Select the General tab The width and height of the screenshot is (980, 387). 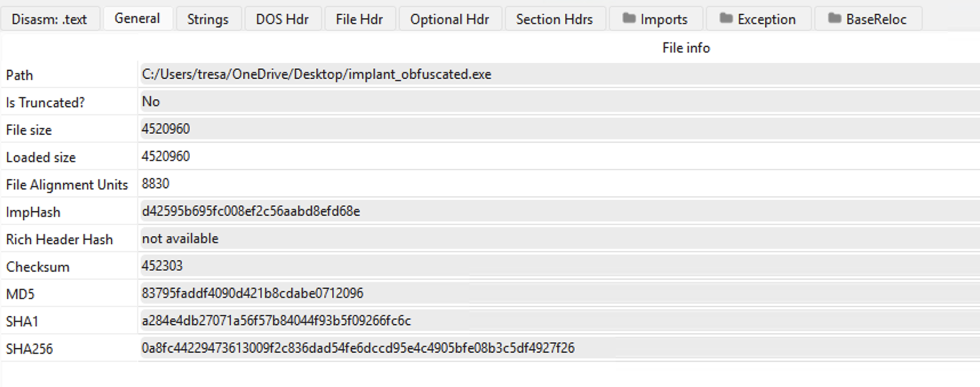[x=137, y=18]
